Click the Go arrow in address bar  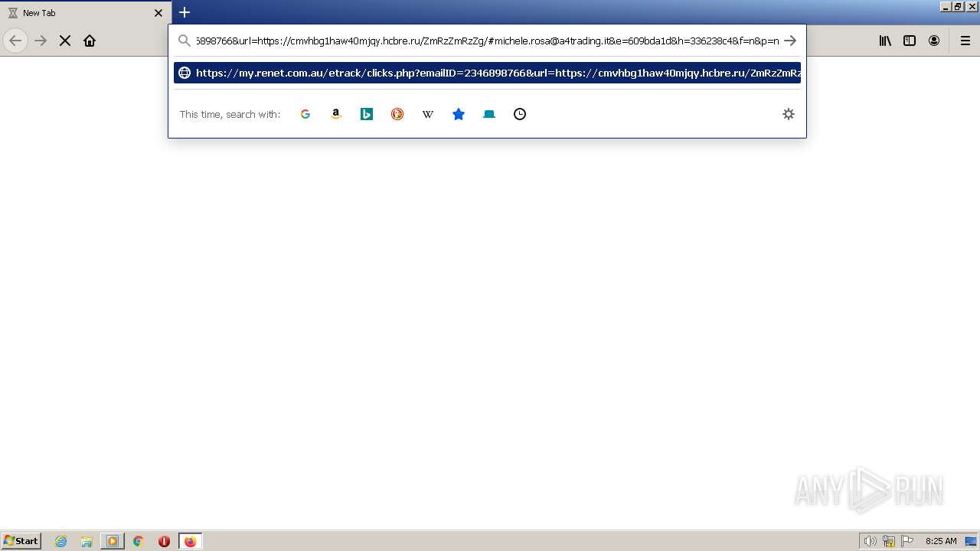point(790,41)
